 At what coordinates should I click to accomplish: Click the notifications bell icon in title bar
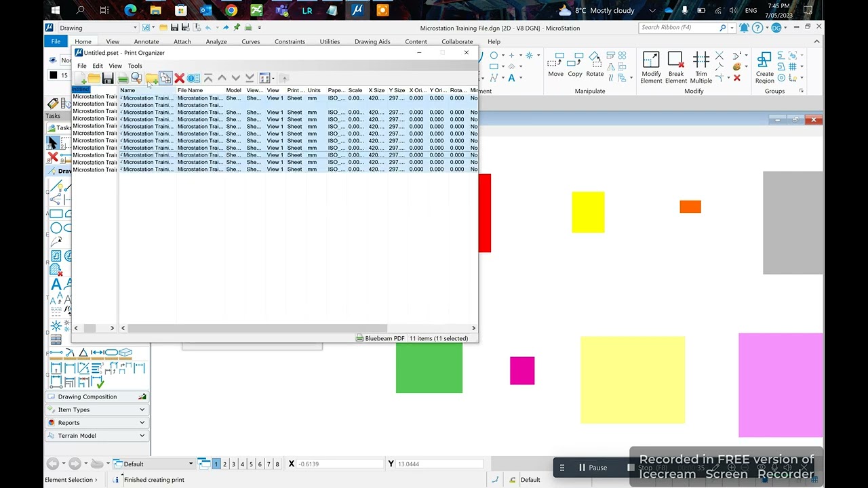point(744,28)
